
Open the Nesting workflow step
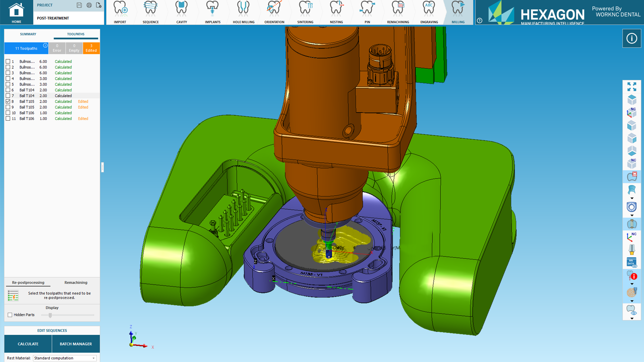pos(336,12)
